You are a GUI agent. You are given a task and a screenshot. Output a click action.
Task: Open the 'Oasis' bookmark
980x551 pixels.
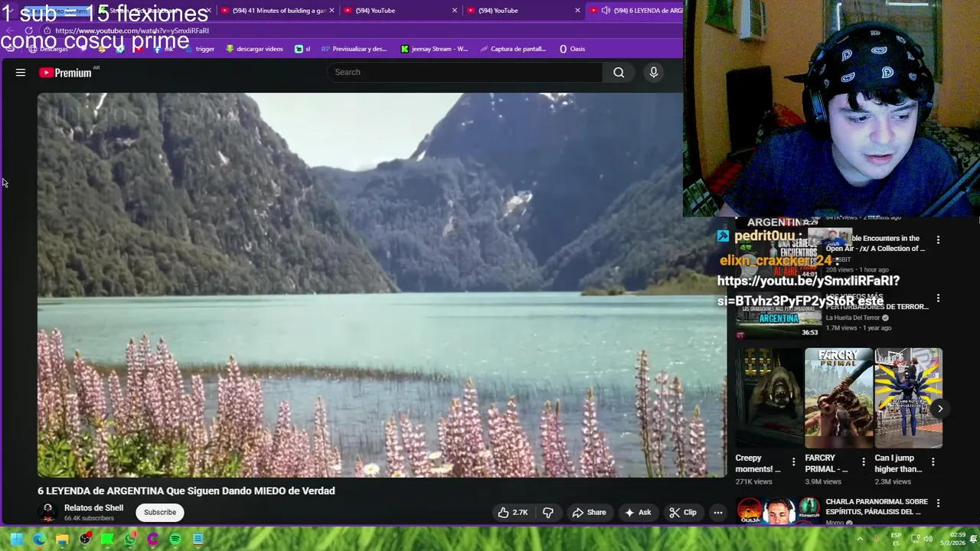pos(572,49)
